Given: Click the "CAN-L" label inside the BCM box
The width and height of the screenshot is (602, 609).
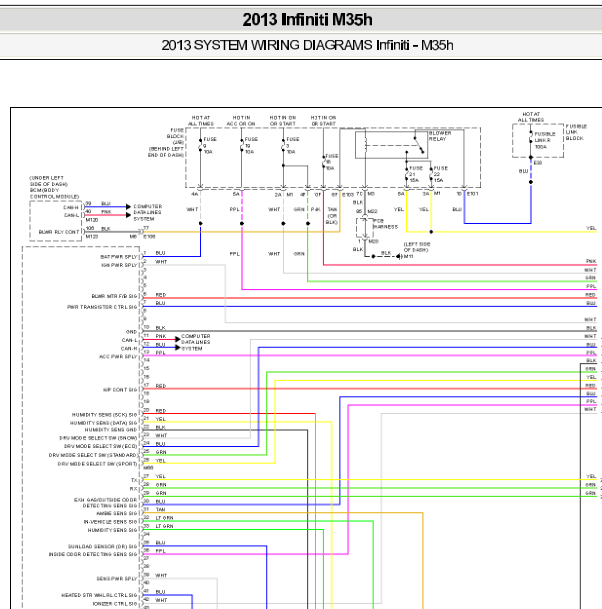Looking at the screenshot, I should [71, 215].
